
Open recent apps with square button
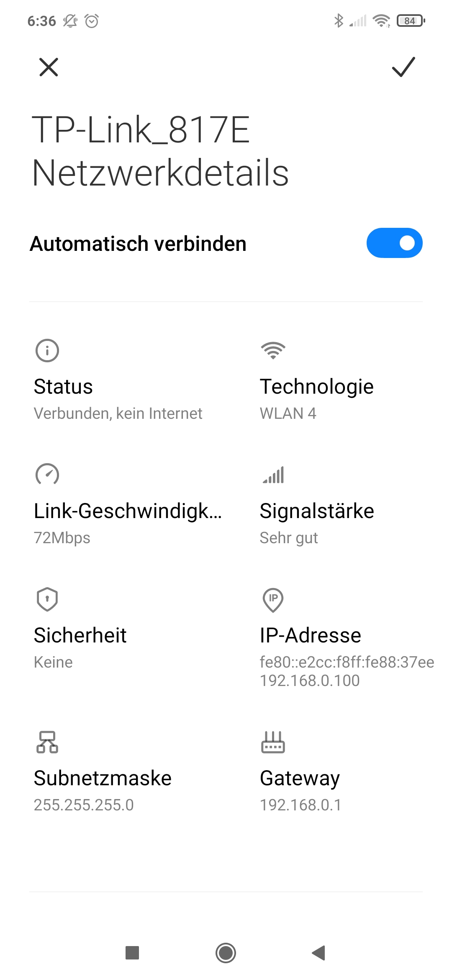click(x=132, y=953)
